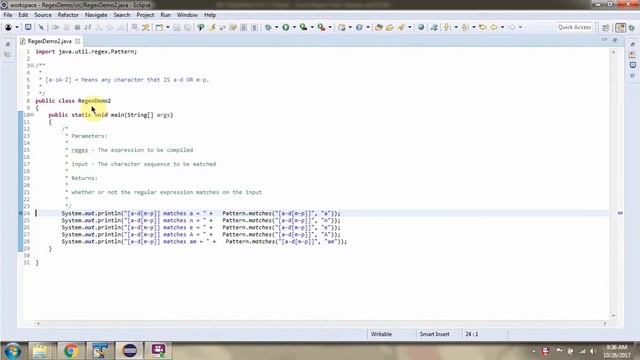Toggle the Java perspective button

click(620, 27)
